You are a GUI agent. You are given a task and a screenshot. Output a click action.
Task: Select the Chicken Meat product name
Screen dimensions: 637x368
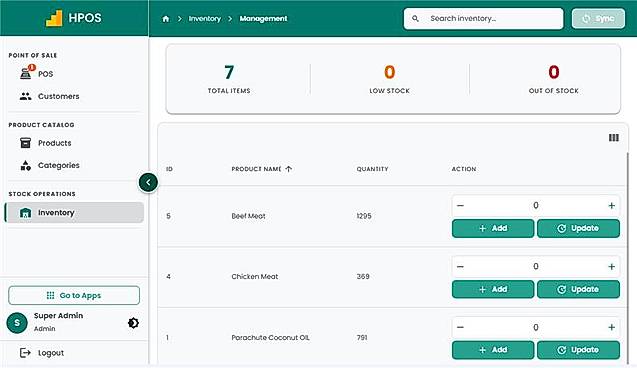[x=255, y=277]
